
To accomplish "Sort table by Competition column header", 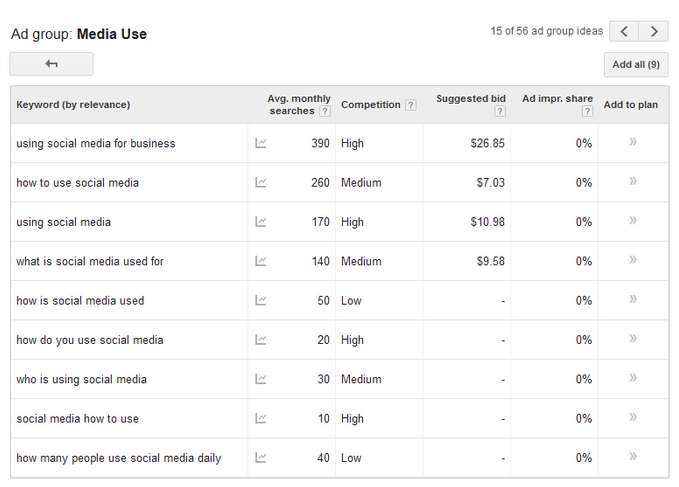I will pyautogui.click(x=370, y=105).
